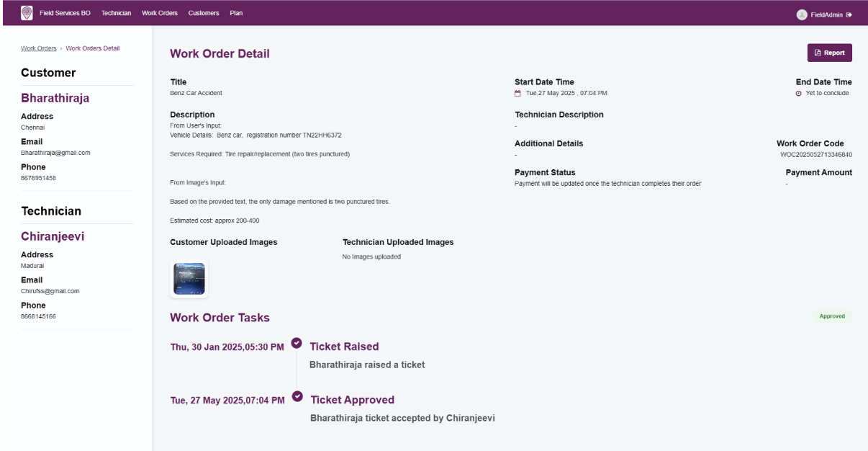Open the Plan menu item
The width and height of the screenshot is (868, 451).
tap(236, 14)
